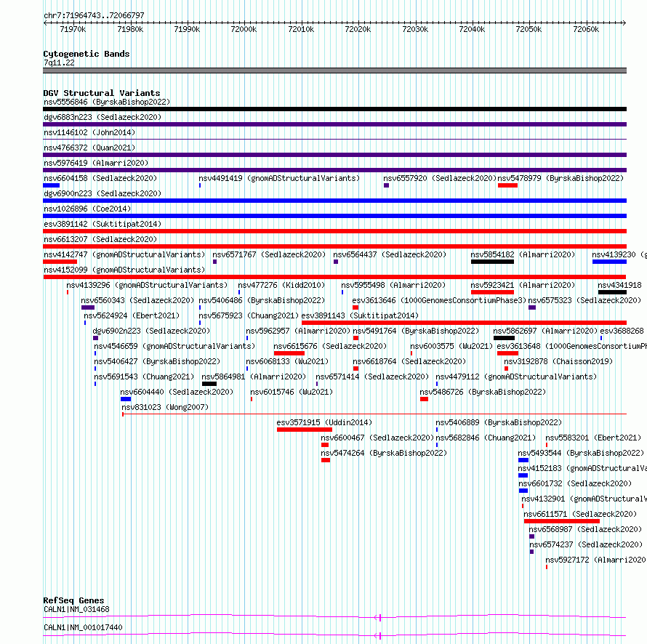This screenshot has height=644, width=647.
Task: Click the nsv5556846 (ByrskaBishop2022) variant label
Action: click(107, 102)
